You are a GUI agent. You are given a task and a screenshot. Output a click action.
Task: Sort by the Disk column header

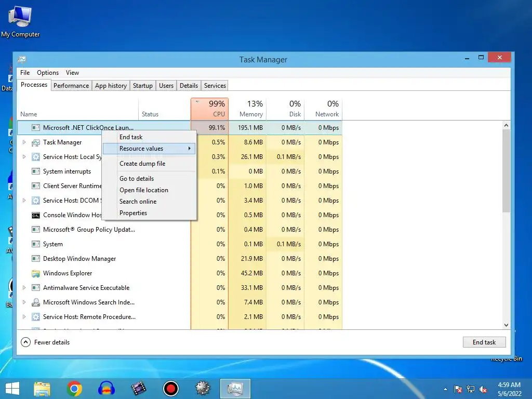(x=286, y=109)
